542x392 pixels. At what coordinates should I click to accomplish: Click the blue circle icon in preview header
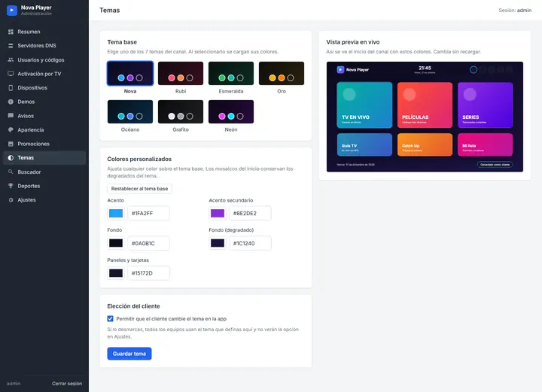(x=473, y=70)
